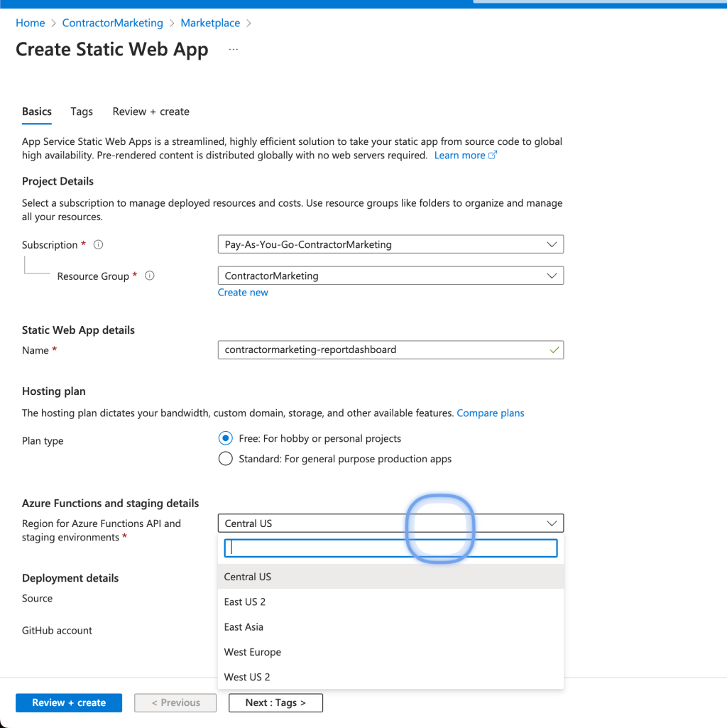
Task: Click the Source label
Action: (x=37, y=599)
